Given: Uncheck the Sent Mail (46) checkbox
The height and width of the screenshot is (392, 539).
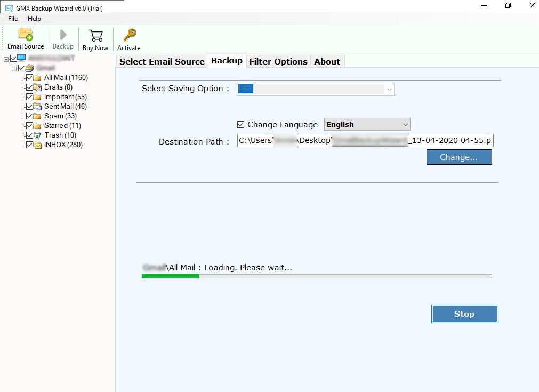Looking at the screenshot, I should pyautogui.click(x=29, y=106).
